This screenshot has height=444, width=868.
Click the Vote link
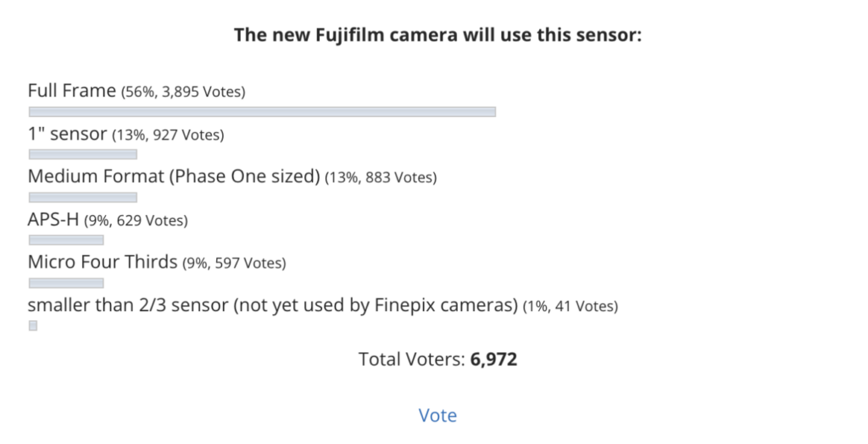coord(437,415)
